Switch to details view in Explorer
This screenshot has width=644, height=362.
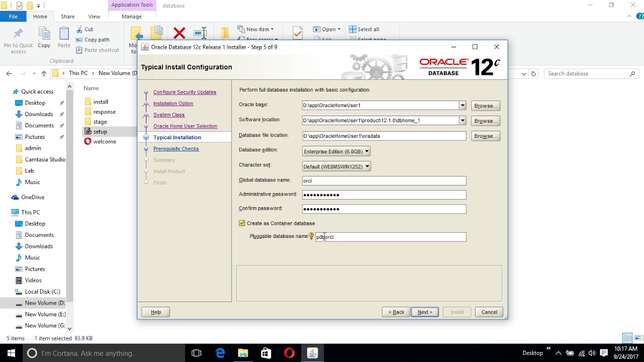pos(627,338)
